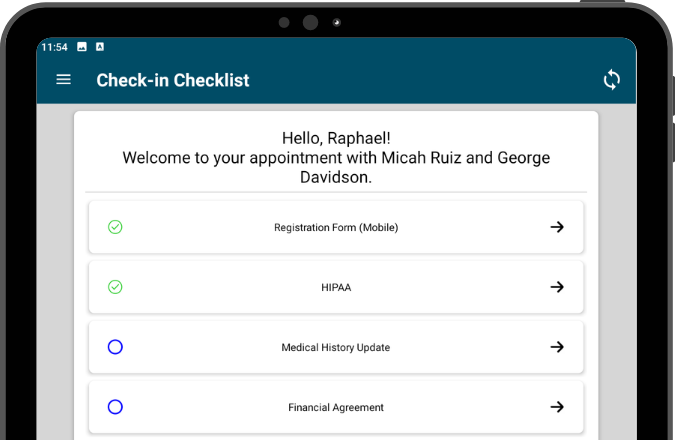Click the Check-in Checklist page title

173,80
